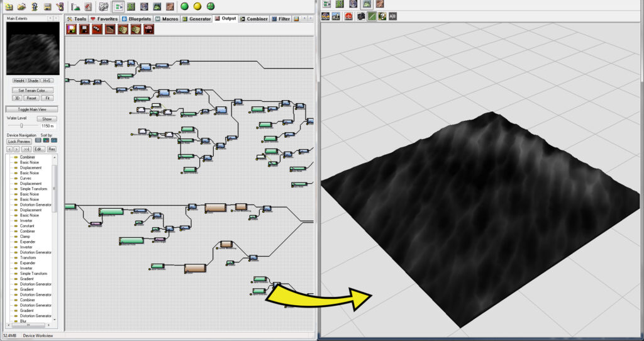
Task: Click the Toggle Main View button
Action: tap(31, 109)
